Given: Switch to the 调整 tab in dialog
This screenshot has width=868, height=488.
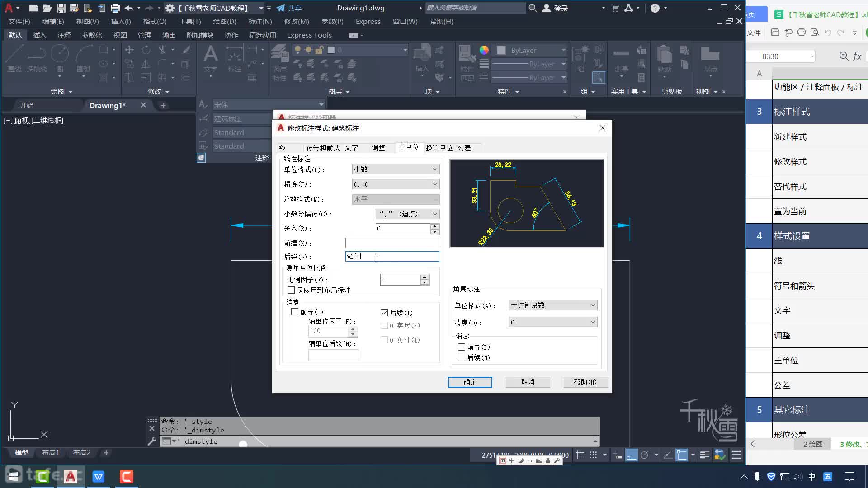Looking at the screenshot, I should click(378, 148).
